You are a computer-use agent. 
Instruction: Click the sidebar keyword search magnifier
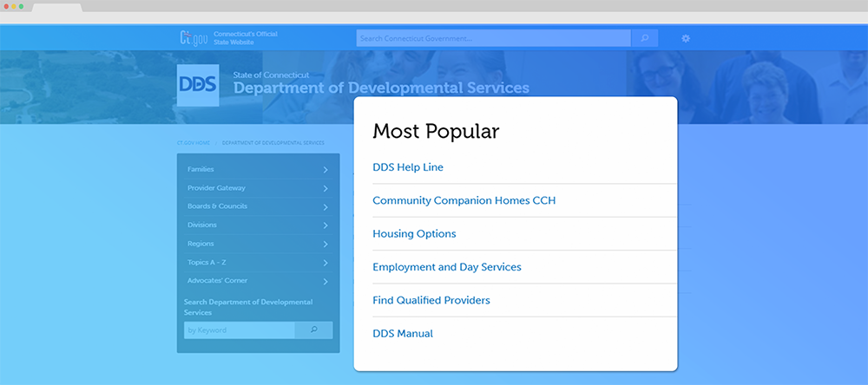point(313,330)
